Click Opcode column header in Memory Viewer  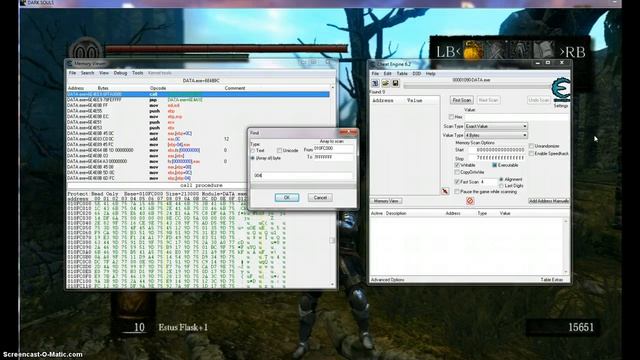click(x=158, y=88)
